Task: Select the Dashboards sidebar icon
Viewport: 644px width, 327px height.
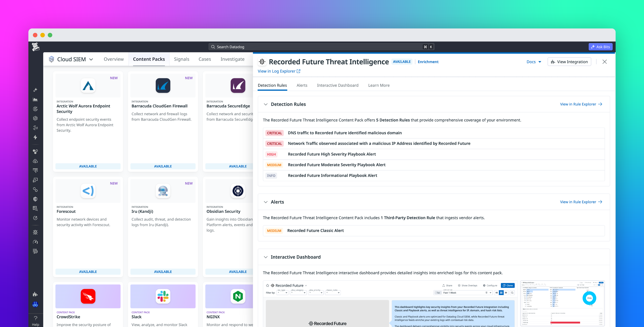Action: [x=35, y=180]
